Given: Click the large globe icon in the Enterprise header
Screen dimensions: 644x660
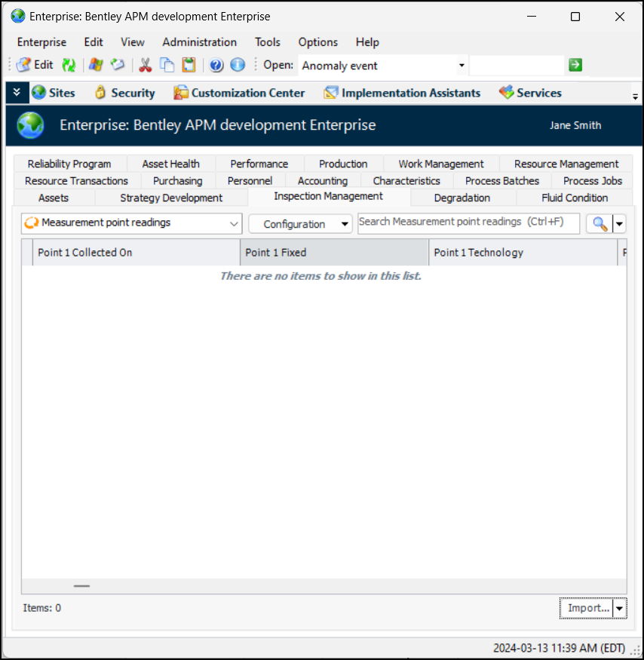Looking at the screenshot, I should pyautogui.click(x=30, y=125).
